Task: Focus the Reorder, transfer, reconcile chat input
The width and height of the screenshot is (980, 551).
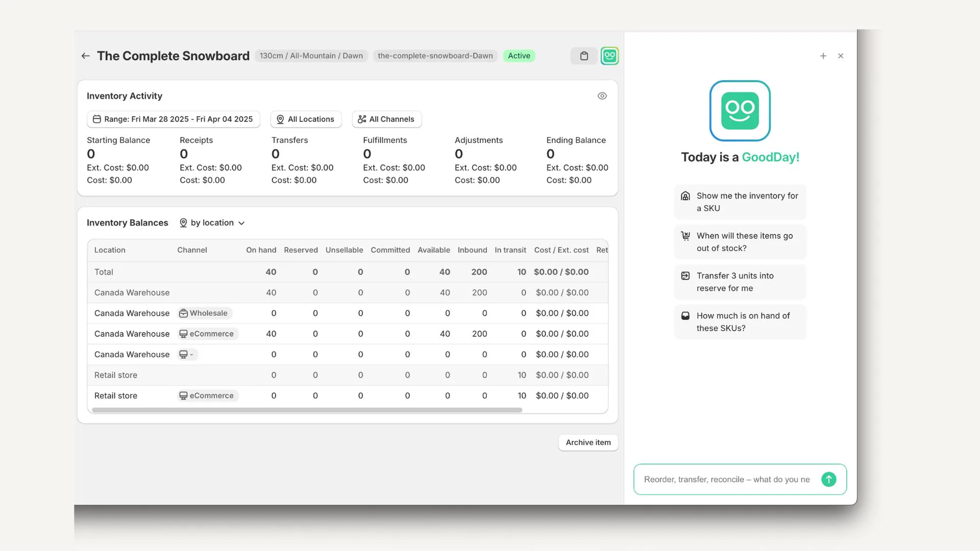Action: point(727,480)
